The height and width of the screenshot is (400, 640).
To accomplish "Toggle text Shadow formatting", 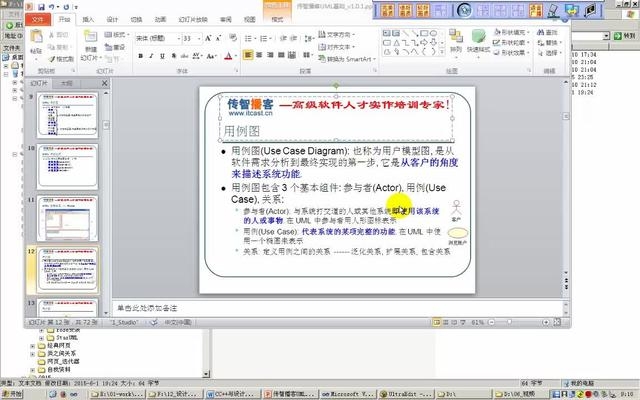I will pyautogui.click(x=173, y=56).
